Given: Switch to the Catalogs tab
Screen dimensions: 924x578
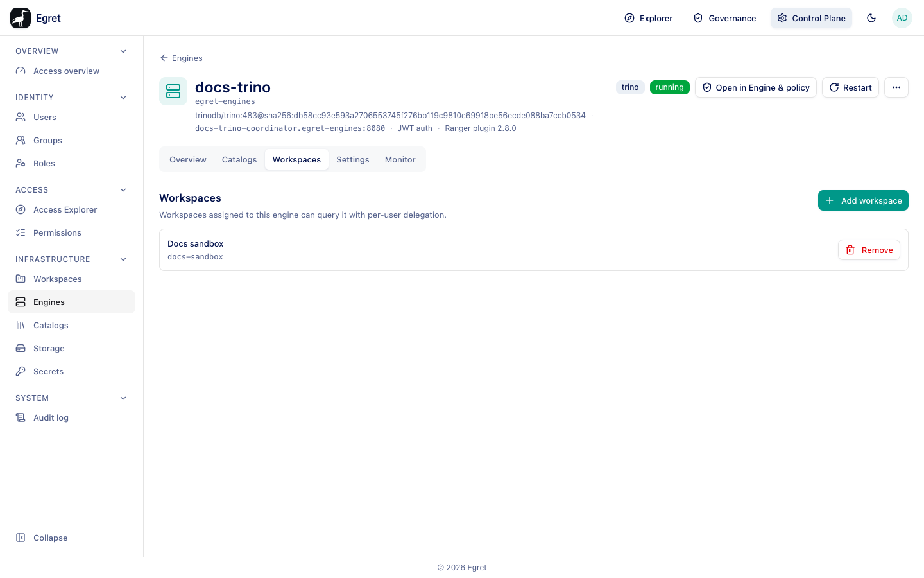Looking at the screenshot, I should pyautogui.click(x=239, y=159).
